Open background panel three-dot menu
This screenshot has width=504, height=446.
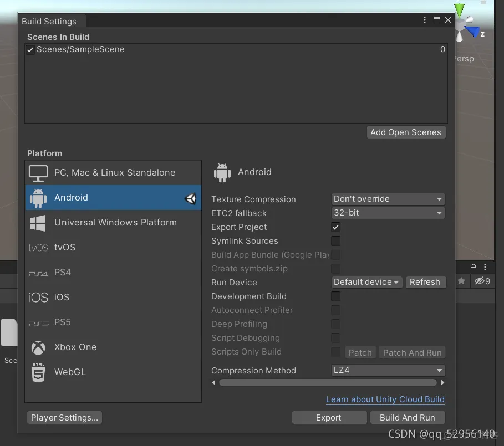point(485,267)
